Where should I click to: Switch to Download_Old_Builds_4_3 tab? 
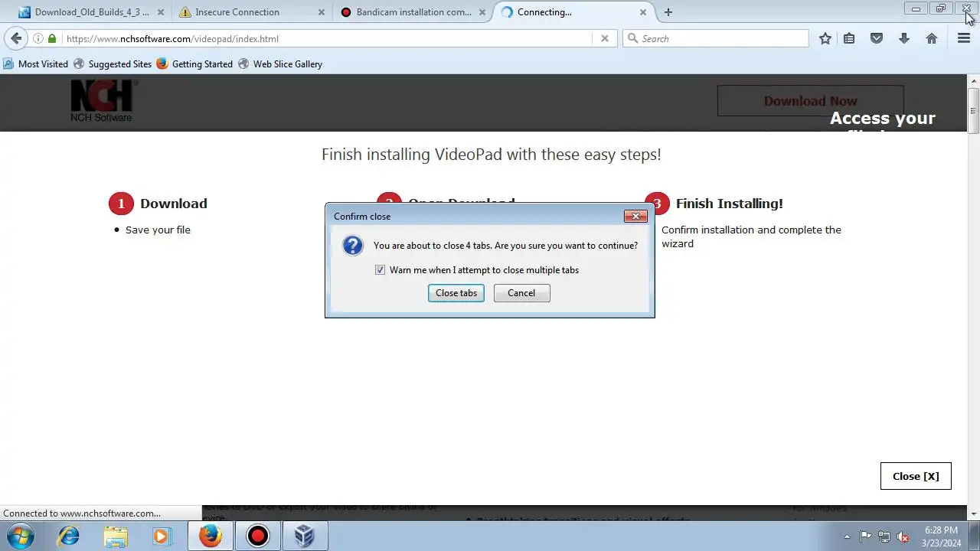coord(92,12)
